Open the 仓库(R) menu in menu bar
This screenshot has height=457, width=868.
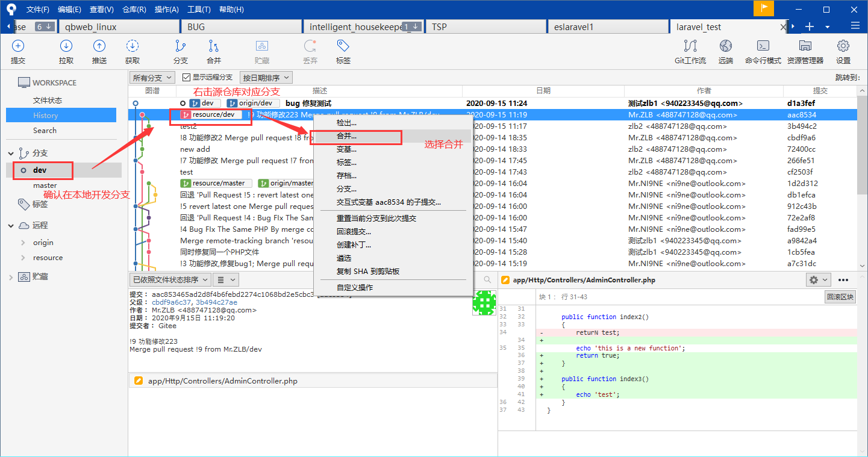tap(134, 9)
